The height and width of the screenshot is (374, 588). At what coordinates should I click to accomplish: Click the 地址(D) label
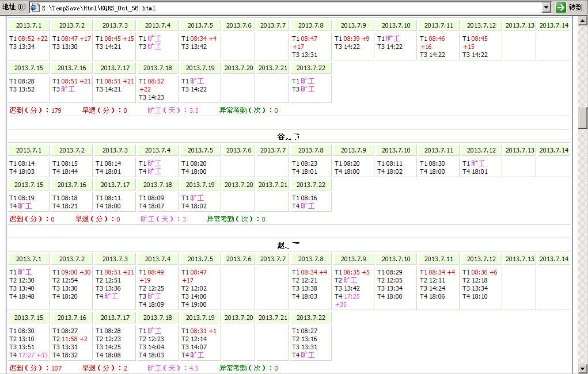pos(14,7)
